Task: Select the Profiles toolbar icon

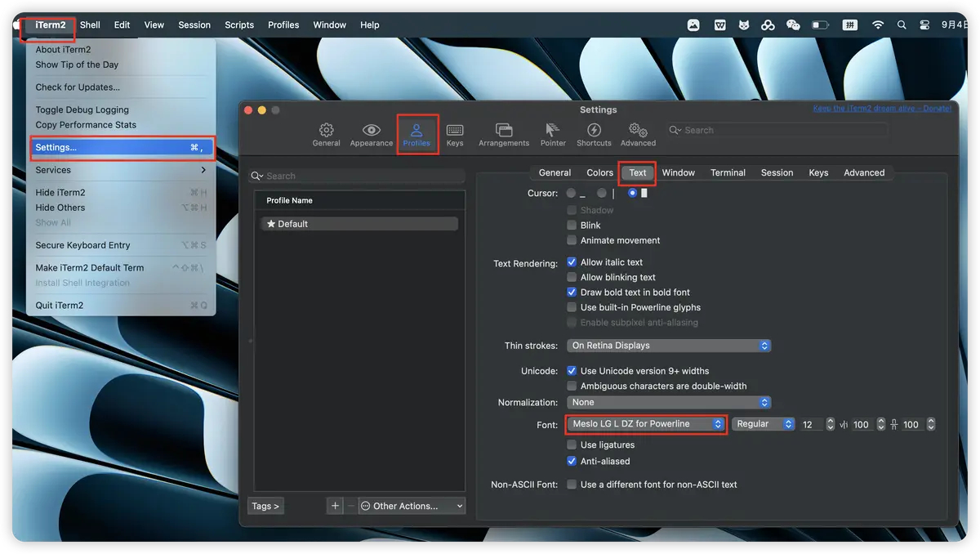Action: coord(416,134)
